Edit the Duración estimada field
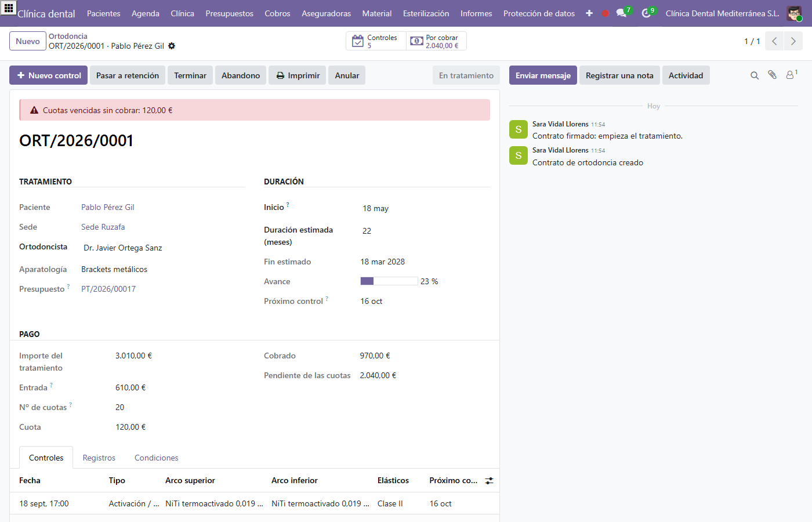 coord(425,231)
